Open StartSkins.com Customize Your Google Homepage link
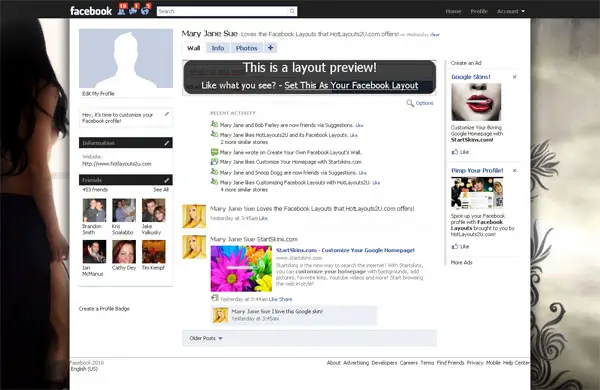Image resolution: width=600 pixels, height=390 pixels. (345, 250)
